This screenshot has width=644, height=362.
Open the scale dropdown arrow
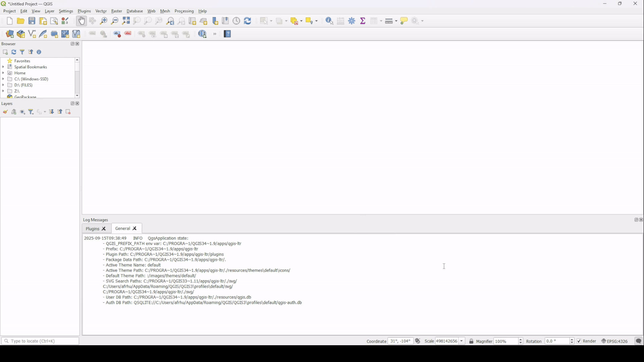462,341
